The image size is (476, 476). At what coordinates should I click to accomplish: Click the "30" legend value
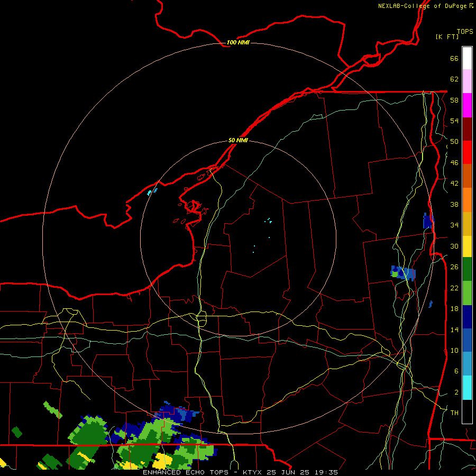[454, 246]
